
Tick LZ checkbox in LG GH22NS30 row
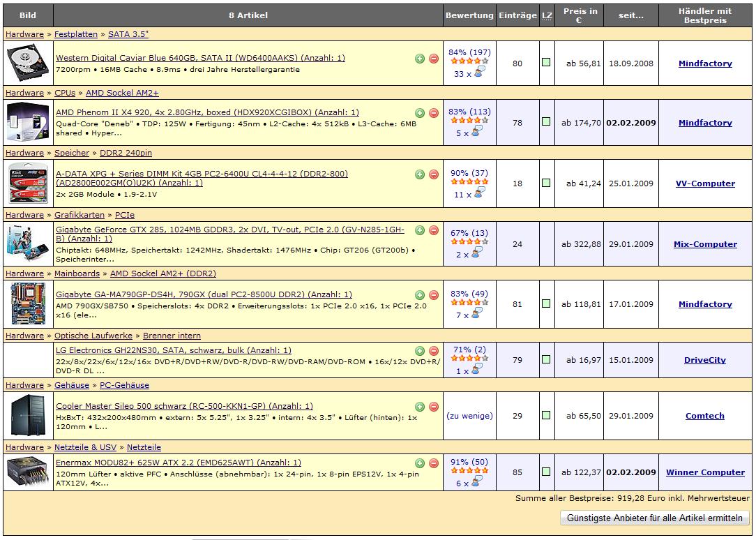546,359
